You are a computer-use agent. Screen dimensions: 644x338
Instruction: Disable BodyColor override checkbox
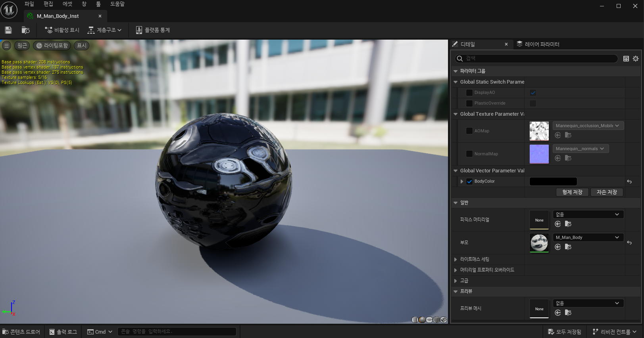click(x=469, y=181)
